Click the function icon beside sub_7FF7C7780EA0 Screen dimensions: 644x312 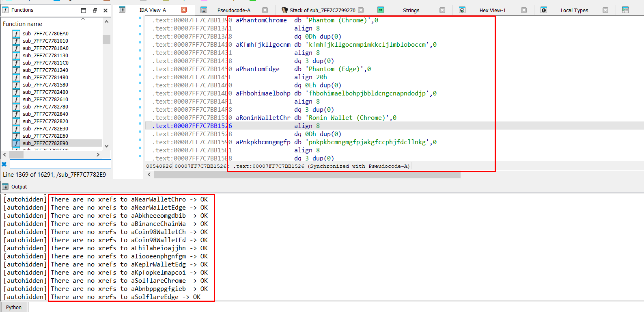[16, 34]
